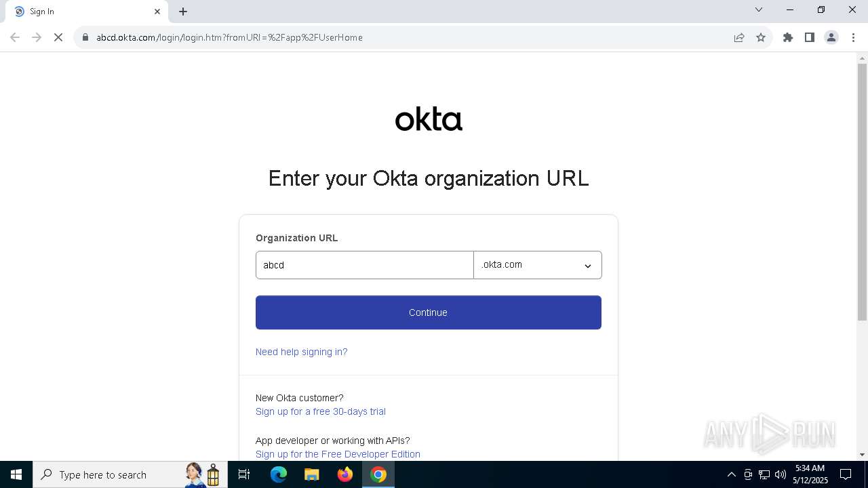Click the Continue button
This screenshot has width=868, height=488.
click(x=429, y=312)
